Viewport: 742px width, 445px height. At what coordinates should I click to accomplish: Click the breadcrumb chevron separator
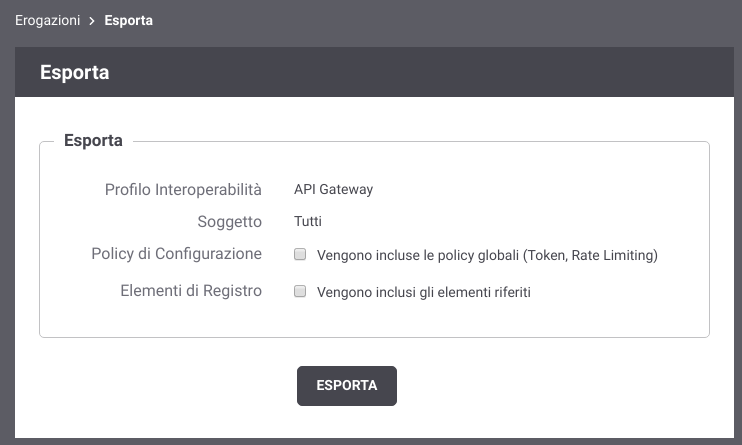click(92, 20)
